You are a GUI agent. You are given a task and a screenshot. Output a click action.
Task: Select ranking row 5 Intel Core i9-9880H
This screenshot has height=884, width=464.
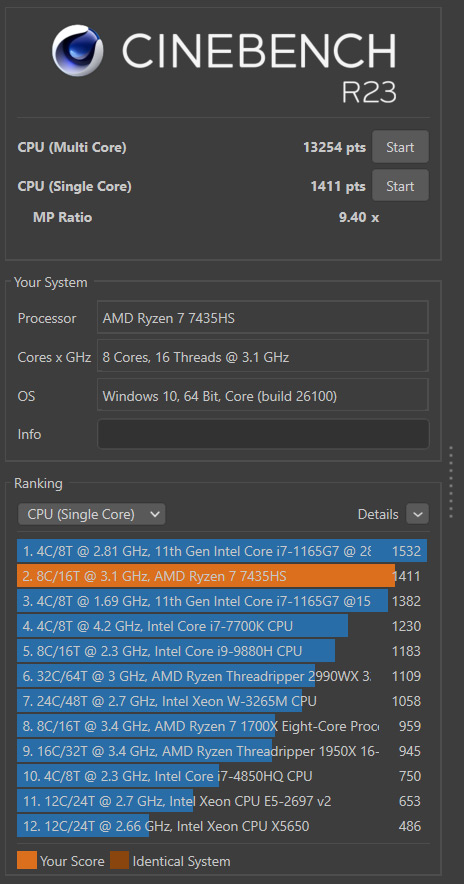222,651
